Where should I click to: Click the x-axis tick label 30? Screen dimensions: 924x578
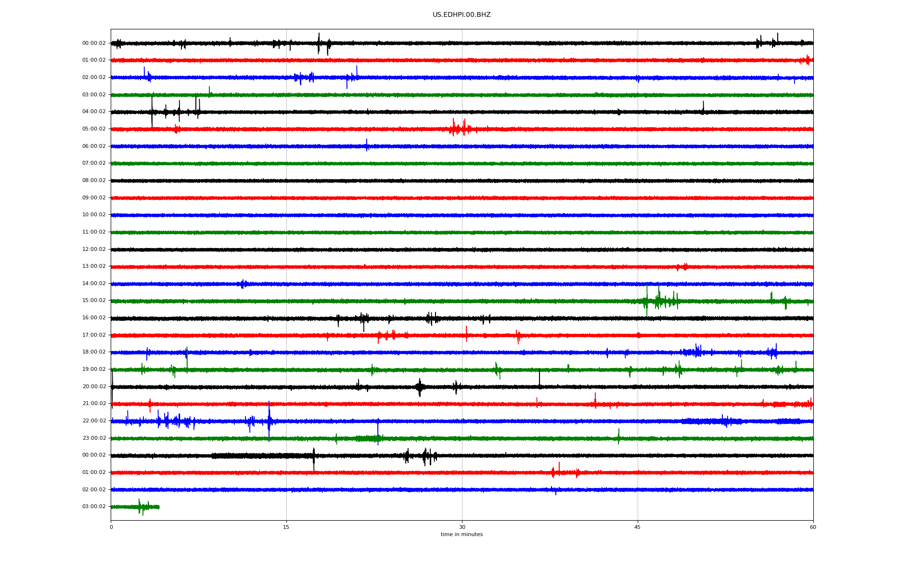(x=462, y=527)
